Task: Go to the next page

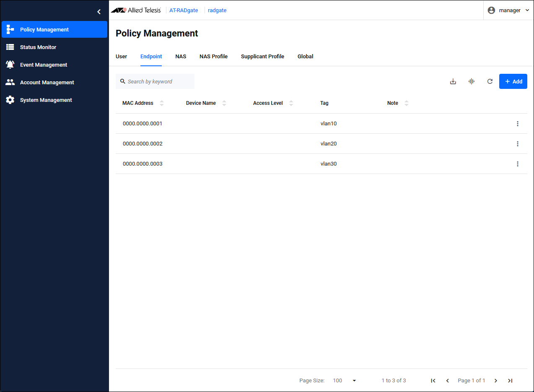Action: tap(496, 381)
